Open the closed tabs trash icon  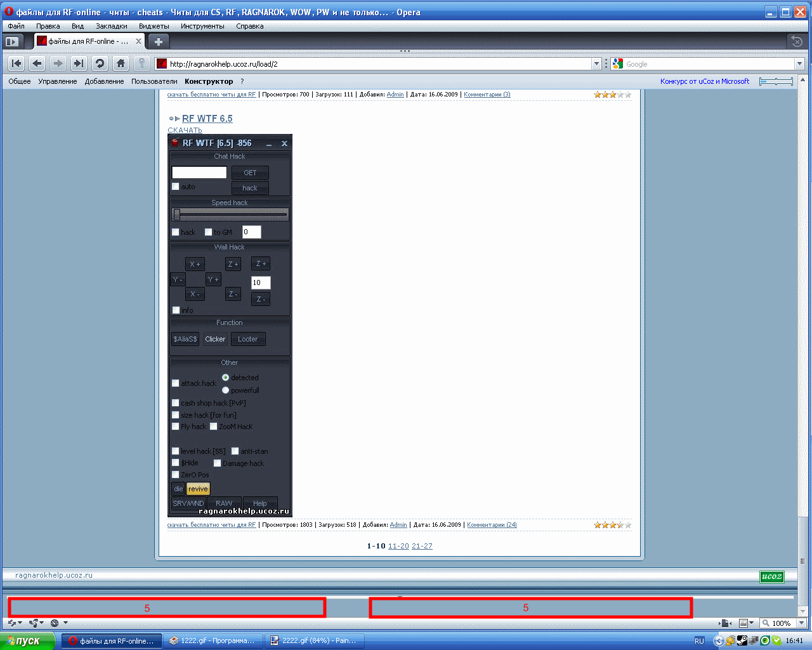click(797, 42)
